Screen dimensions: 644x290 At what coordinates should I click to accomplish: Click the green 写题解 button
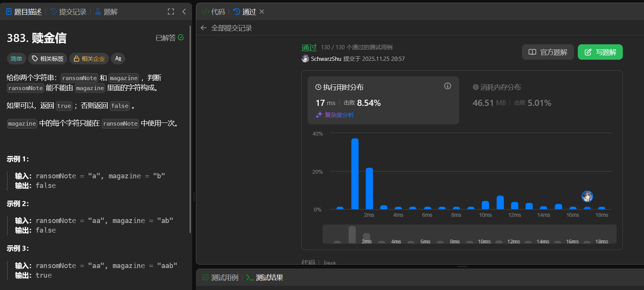[600, 52]
